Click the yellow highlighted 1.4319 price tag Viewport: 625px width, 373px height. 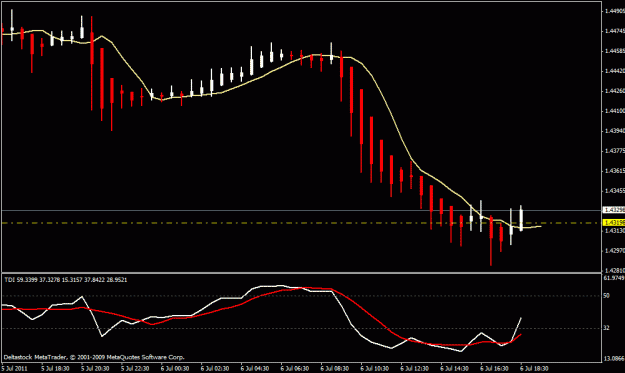click(x=614, y=222)
